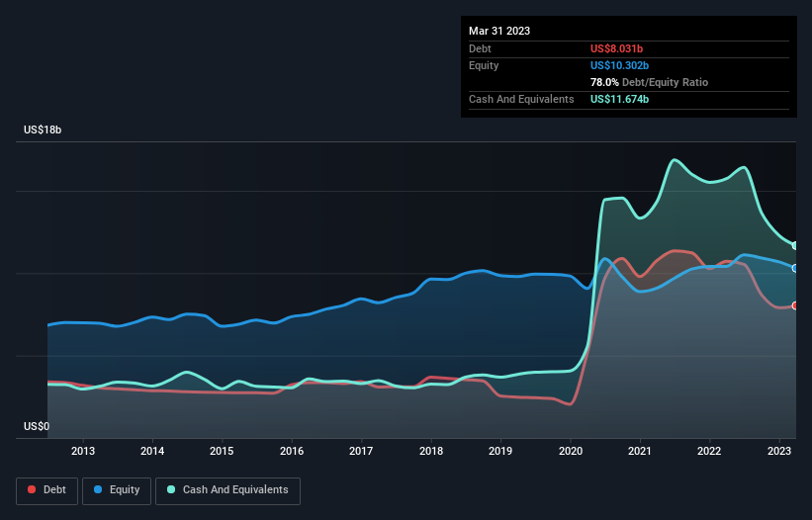Click the blue Equity legend dot
The height and width of the screenshot is (520, 812).
point(98,489)
